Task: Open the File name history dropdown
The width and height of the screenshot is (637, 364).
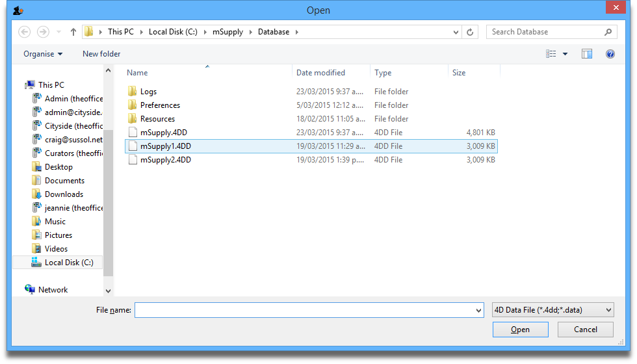Action: [x=479, y=311]
